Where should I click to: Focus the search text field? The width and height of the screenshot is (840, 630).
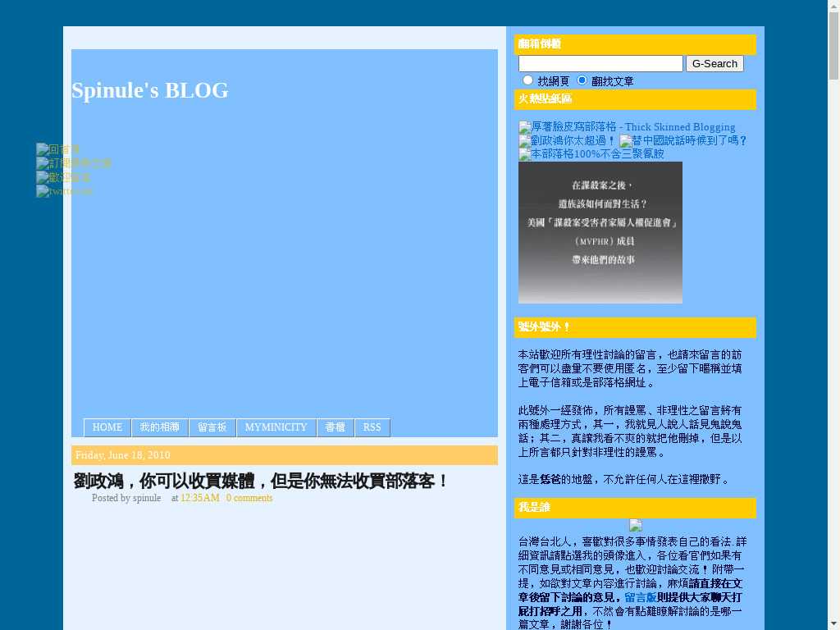[x=600, y=64]
